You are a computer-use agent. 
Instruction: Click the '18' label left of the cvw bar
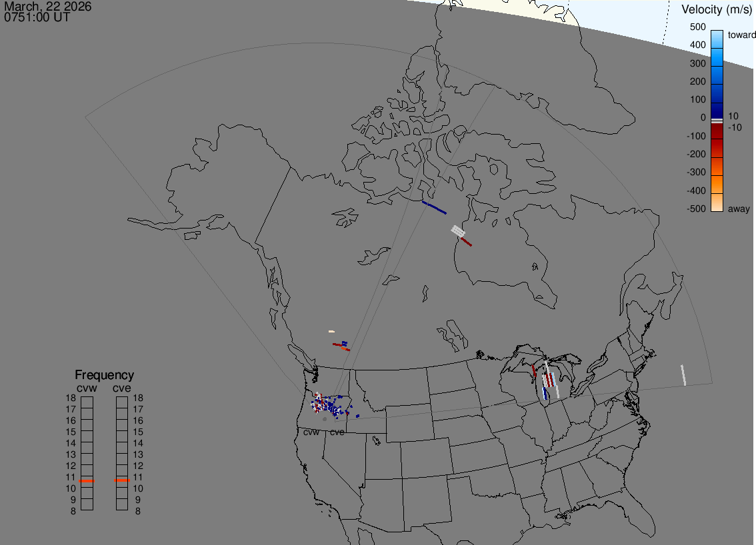[x=71, y=398]
